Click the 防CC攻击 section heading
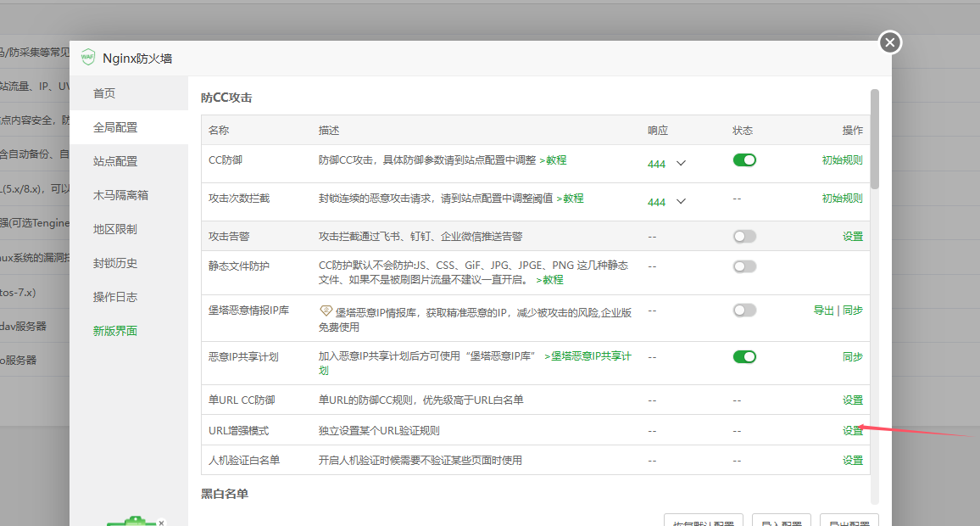The image size is (980, 526). click(x=226, y=98)
